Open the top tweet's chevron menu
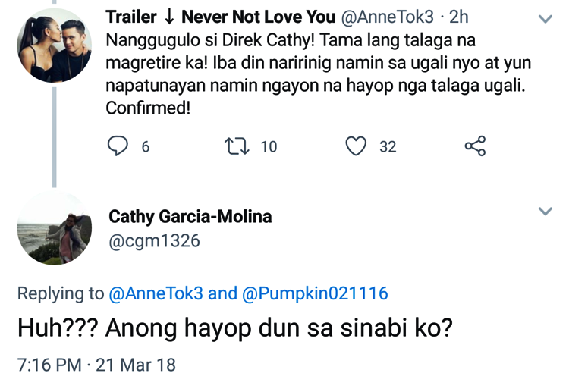The width and height of the screenshot is (569, 392). (545, 20)
